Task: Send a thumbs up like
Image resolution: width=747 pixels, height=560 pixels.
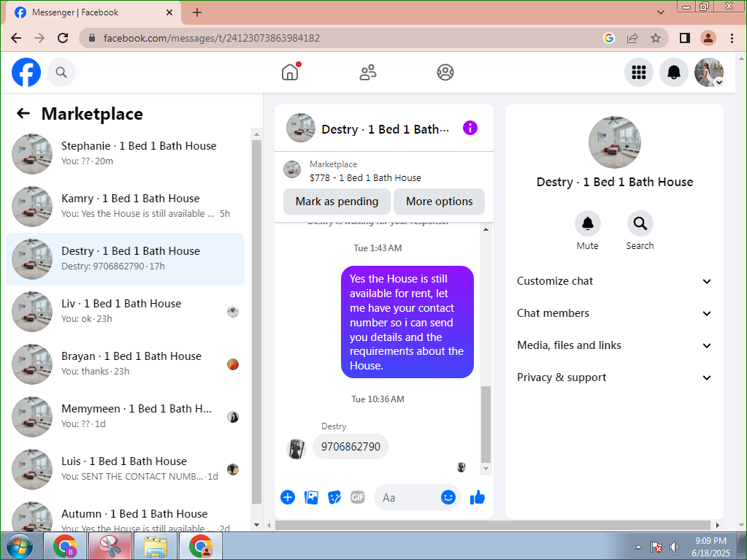Action: [478, 498]
